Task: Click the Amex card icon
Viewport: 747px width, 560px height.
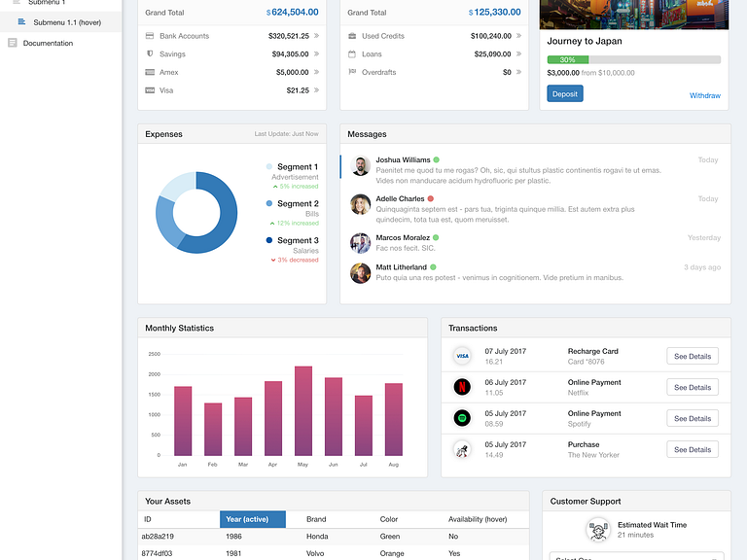Action: tap(150, 72)
